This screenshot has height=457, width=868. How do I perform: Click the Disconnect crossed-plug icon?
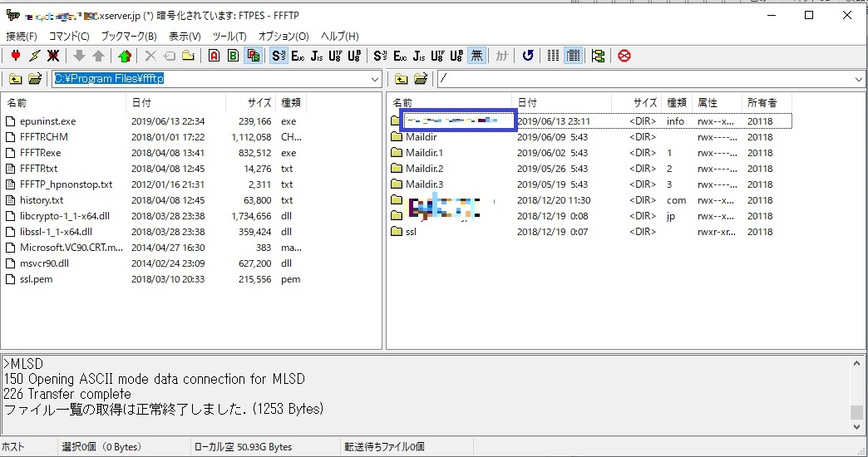(x=53, y=56)
